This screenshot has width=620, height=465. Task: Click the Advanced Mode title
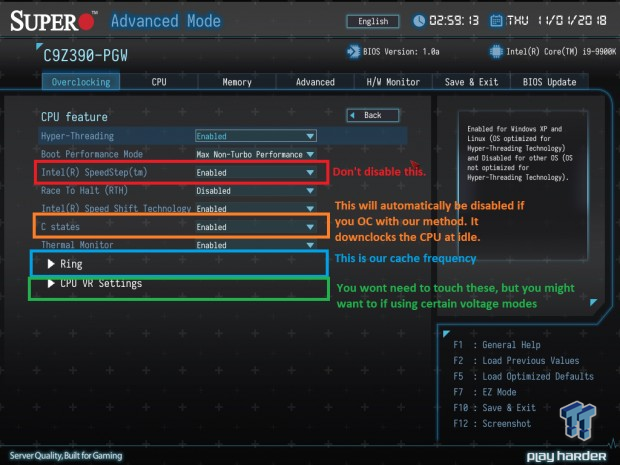[x=166, y=21]
